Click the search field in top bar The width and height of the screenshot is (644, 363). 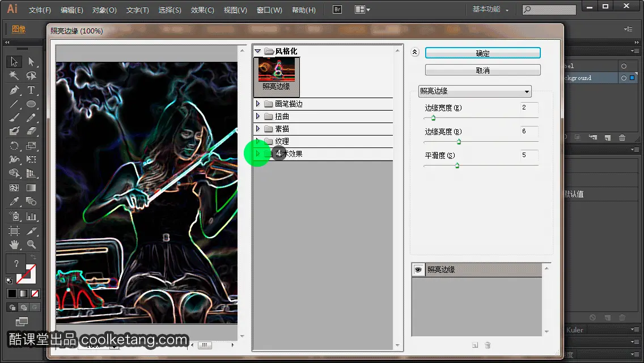(x=549, y=10)
